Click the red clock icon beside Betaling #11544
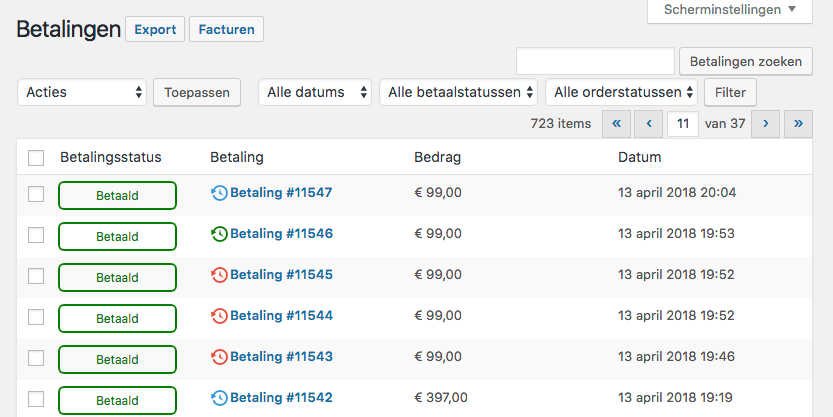Image resolution: width=833 pixels, height=417 pixels. pyautogui.click(x=219, y=316)
